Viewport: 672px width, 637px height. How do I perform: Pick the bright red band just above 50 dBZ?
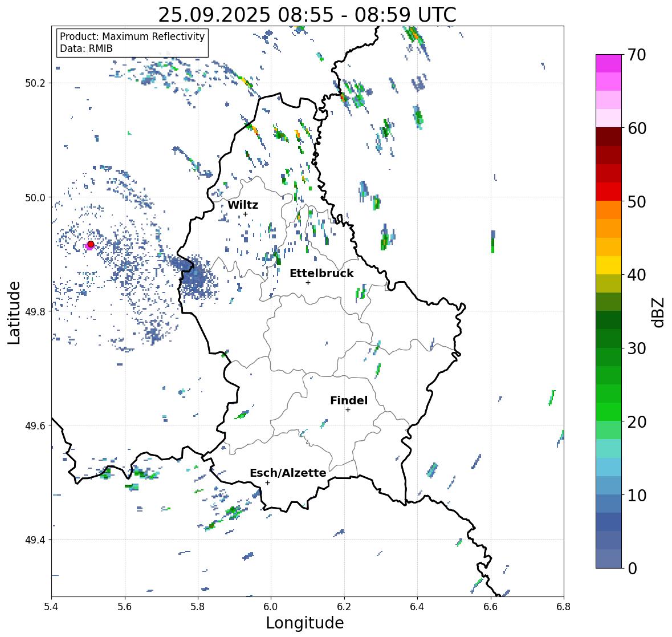(x=609, y=192)
